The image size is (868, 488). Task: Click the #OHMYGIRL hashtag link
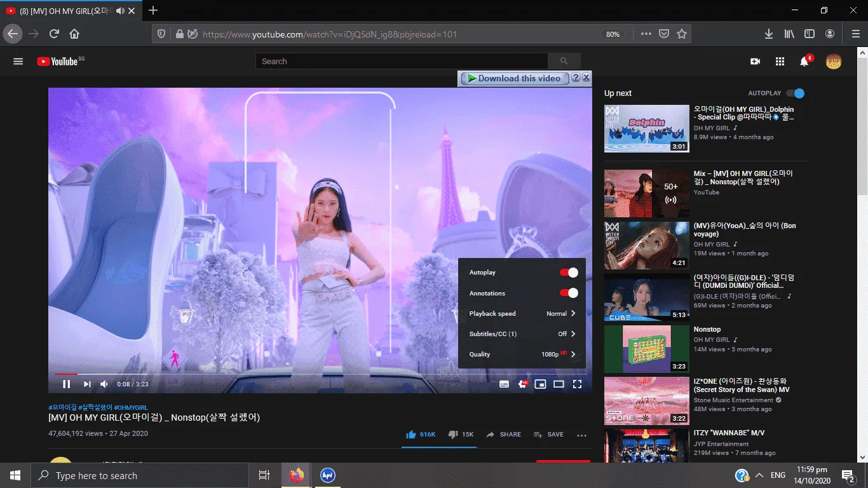[x=131, y=407]
